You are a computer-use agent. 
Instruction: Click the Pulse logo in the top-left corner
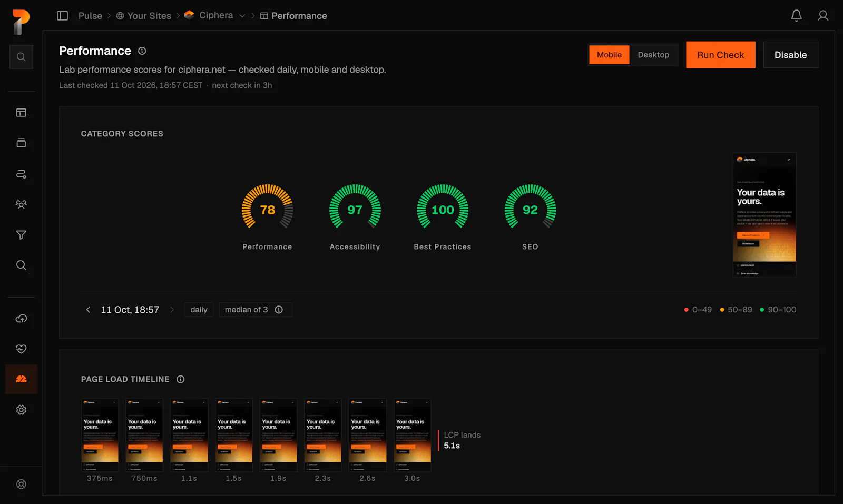click(21, 22)
